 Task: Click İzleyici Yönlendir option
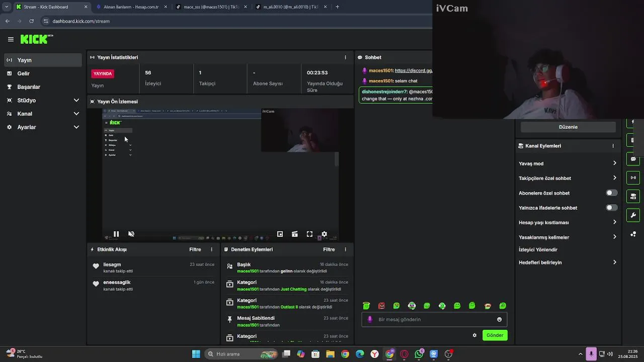(538, 250)
